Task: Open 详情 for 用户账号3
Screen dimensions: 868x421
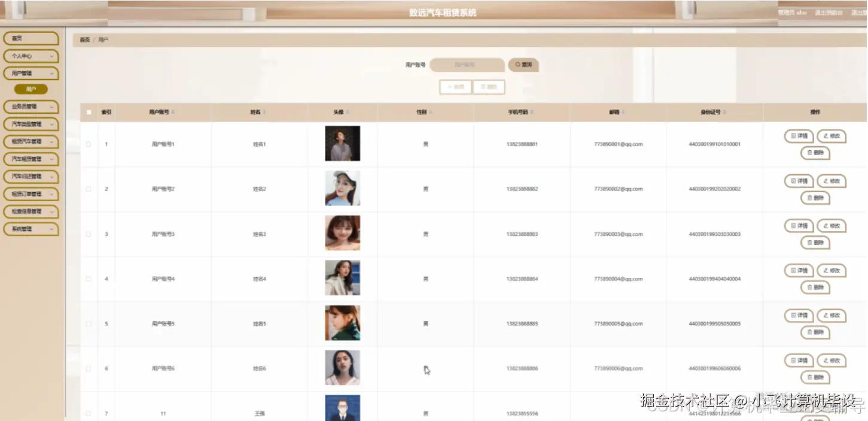Action: coord(799,226)
